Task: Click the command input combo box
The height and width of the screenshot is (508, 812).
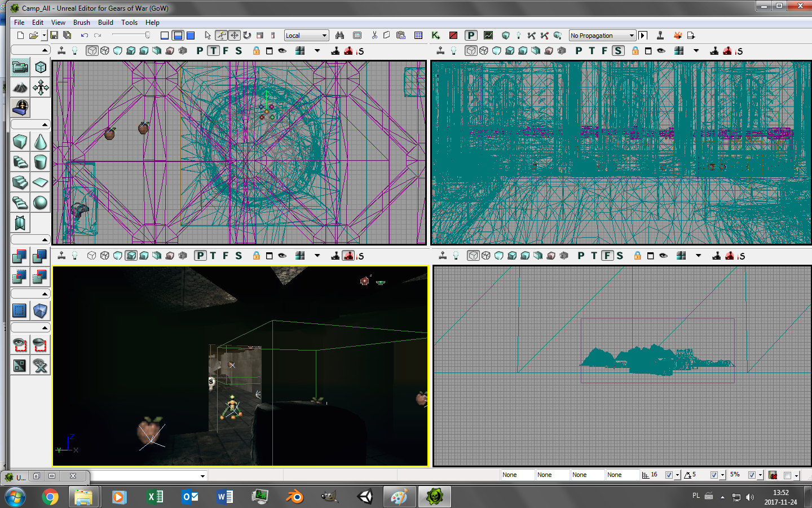Action: coord(149,476)
